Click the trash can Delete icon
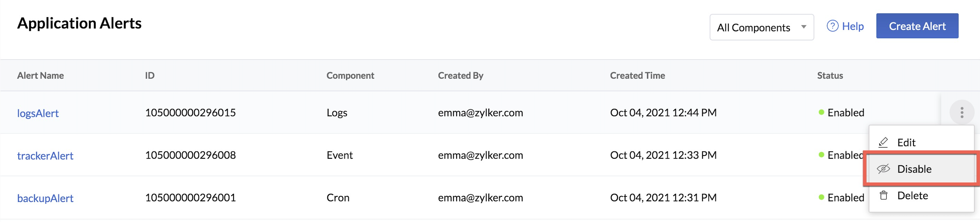The image size is (980, 222). [883, 195]
